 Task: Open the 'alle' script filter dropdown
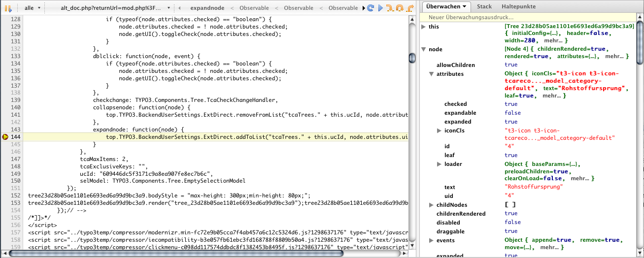(32, 8)
